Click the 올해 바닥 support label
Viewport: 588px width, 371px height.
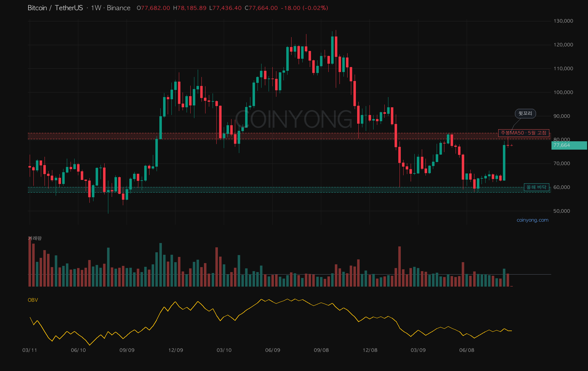[537, 187]
